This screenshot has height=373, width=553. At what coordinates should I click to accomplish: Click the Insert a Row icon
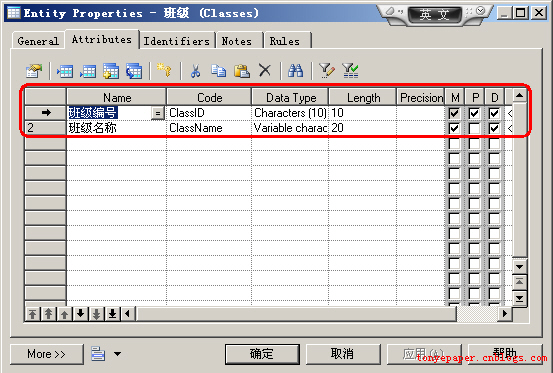(x=65, y=71)
